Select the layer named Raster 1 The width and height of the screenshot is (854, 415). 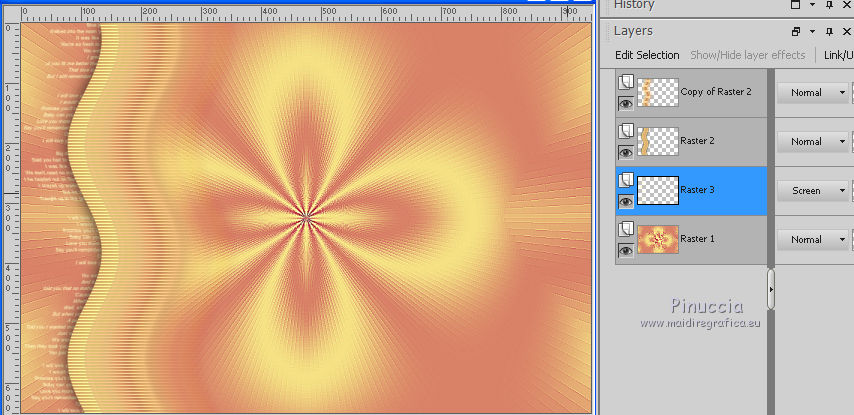(x=697, y=239)
